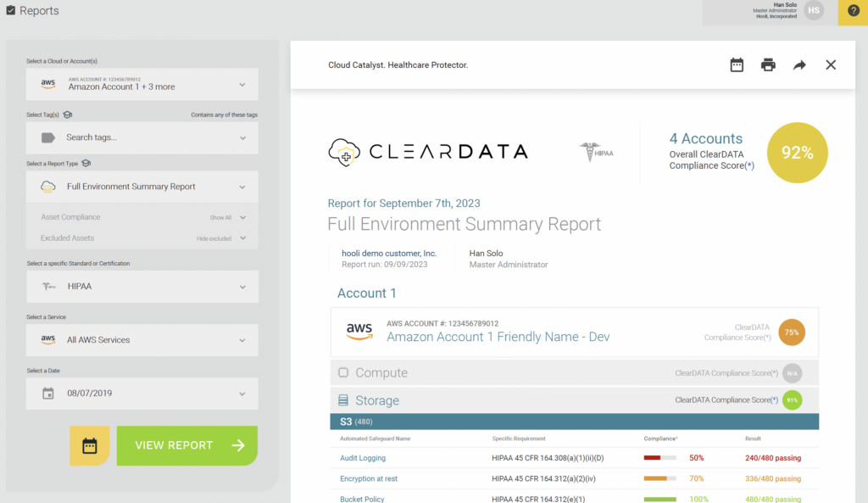The image size is (868, 503).
Task: Click the AWS logo in Account 1 card
Action: coord(359,331)
